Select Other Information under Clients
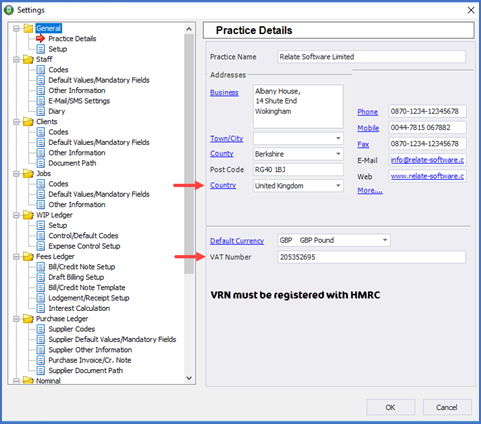481x424 pixels. pos(77,153)
